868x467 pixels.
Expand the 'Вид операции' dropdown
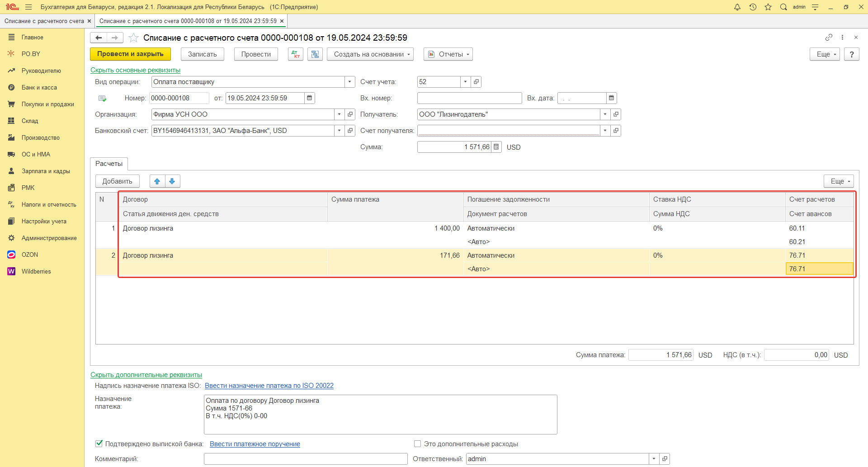(x=349, y=82)
